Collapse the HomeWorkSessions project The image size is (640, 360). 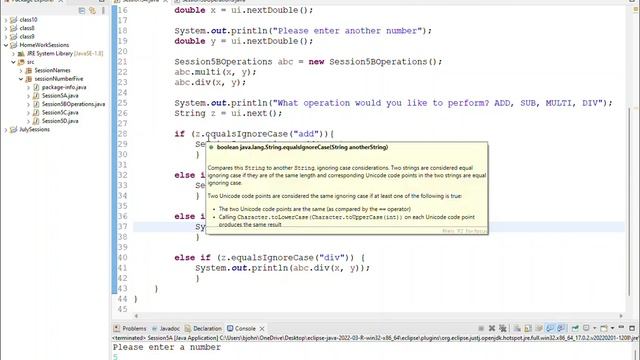tap(6, 45)
